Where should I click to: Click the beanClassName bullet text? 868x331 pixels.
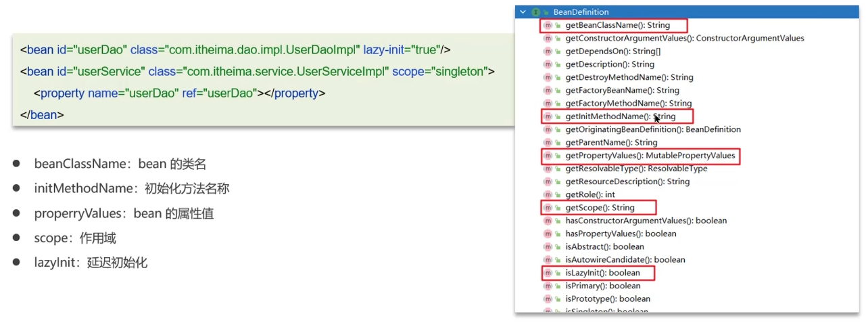point(120,164)
